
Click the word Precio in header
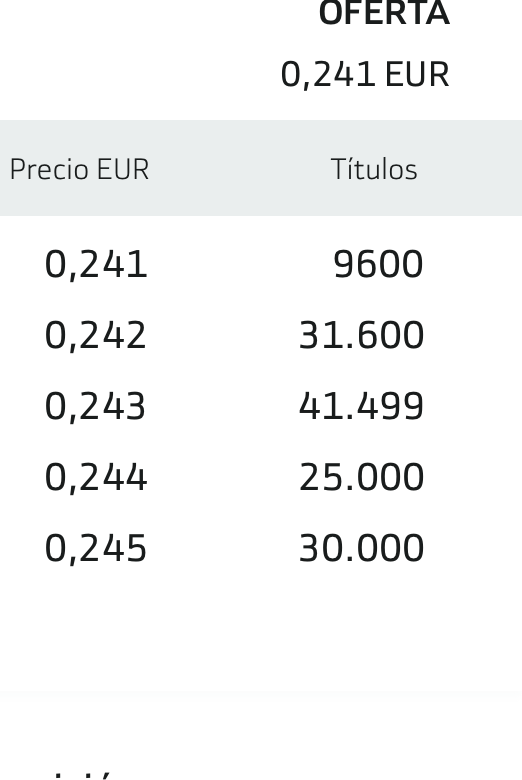[x=49, y=169]
